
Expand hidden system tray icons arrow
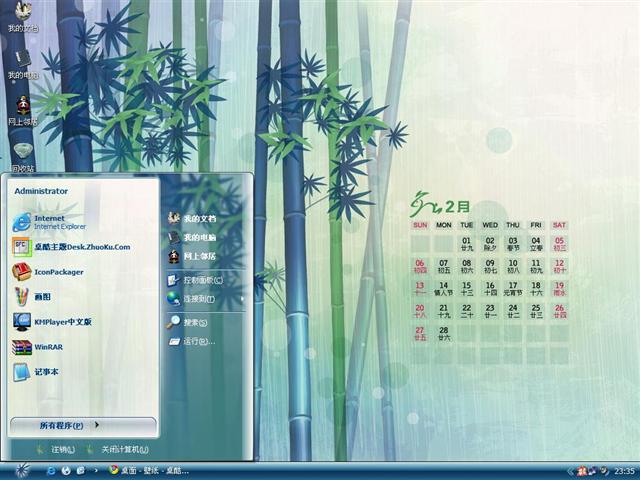570,471
